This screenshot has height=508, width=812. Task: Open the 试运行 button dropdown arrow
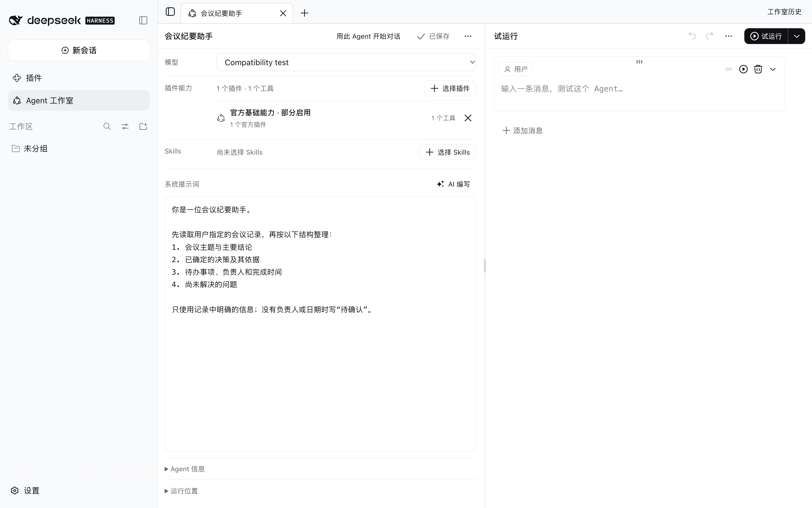click(796, 36)
